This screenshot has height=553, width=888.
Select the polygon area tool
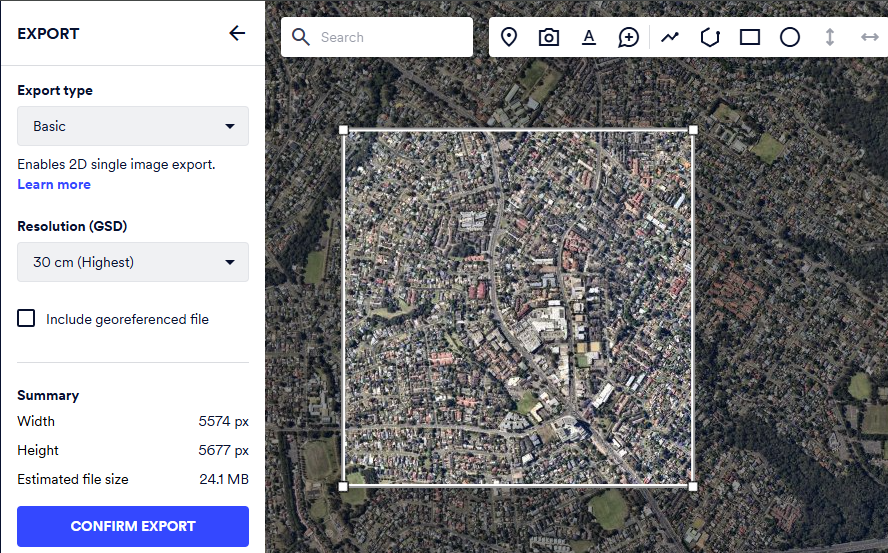click(710, 37)
